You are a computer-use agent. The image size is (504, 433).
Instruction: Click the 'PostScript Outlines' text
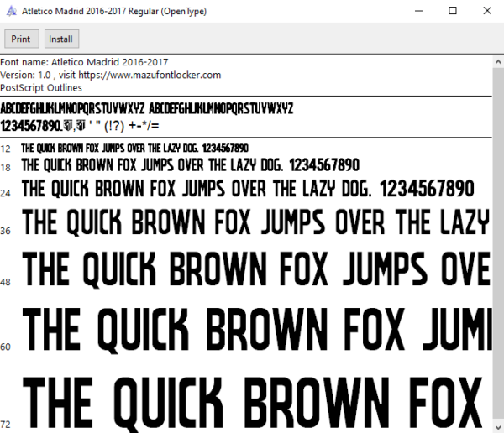pyautogui.click(x=41, y=88)
